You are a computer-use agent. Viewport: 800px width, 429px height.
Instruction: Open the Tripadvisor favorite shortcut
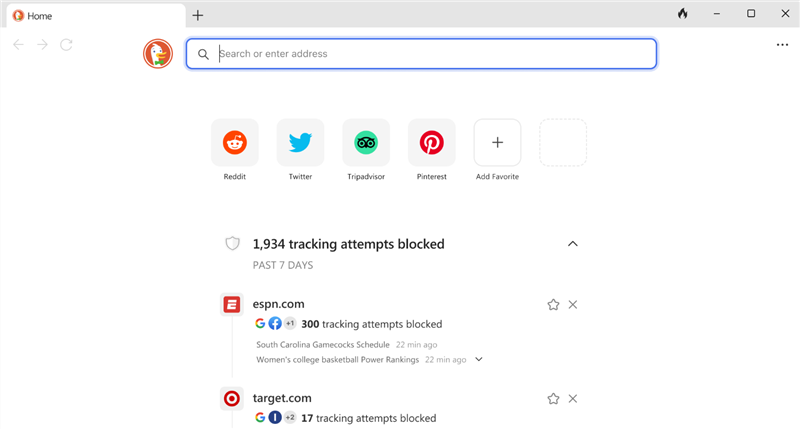point(366,143)
